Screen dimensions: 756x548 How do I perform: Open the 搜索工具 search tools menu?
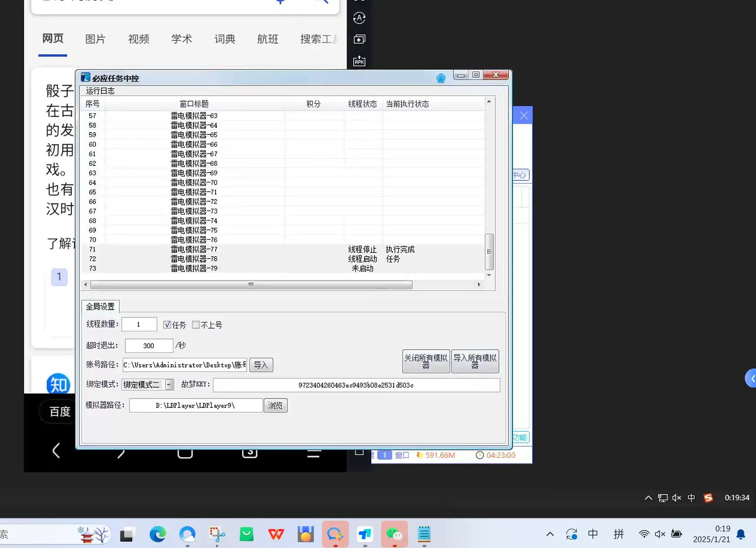pyautogui.click(x=318, y=39)
